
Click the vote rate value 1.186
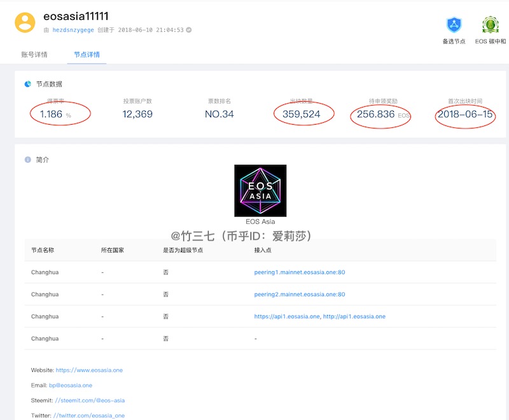[x=51, y=115]
